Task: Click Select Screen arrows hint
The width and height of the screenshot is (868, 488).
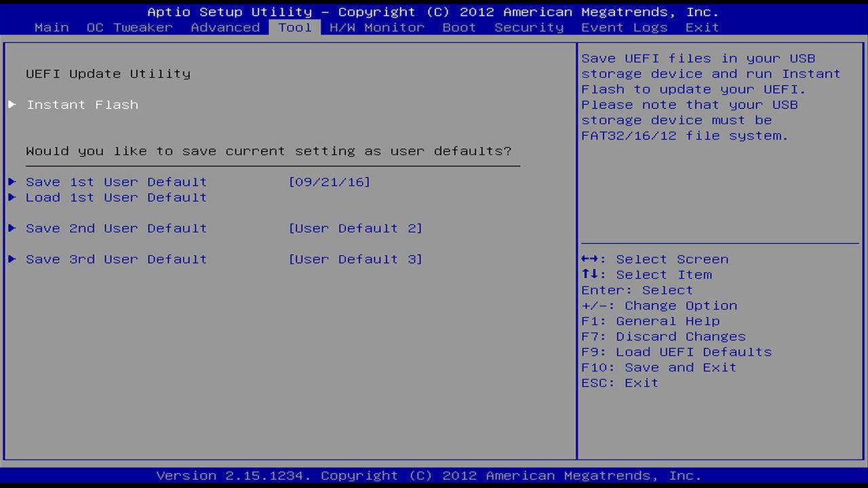Action: pos(654,259)
